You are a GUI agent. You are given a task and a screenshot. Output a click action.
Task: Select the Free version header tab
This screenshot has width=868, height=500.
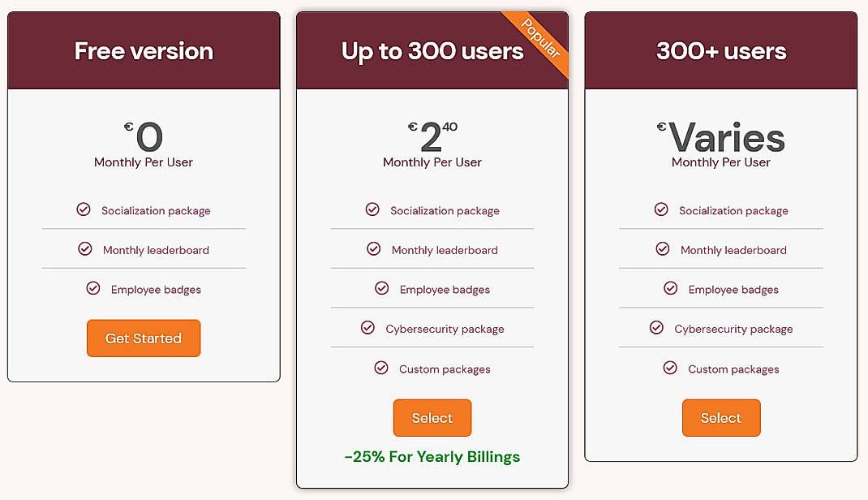tap(144, 50)
